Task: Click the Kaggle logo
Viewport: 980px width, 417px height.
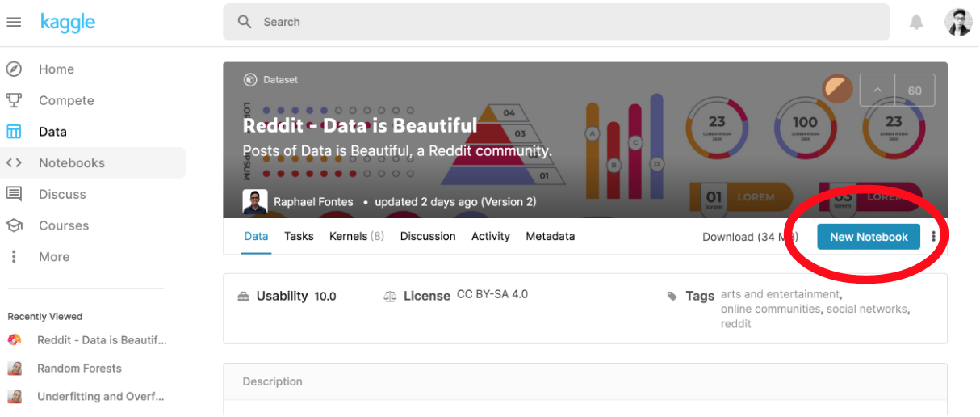Action: tap(68, 23)
